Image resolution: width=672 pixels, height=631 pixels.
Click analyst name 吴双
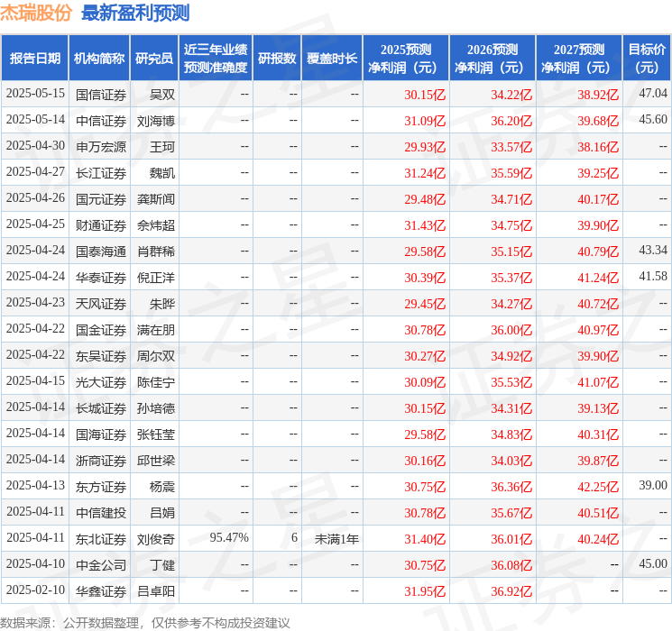click(162, 95)
